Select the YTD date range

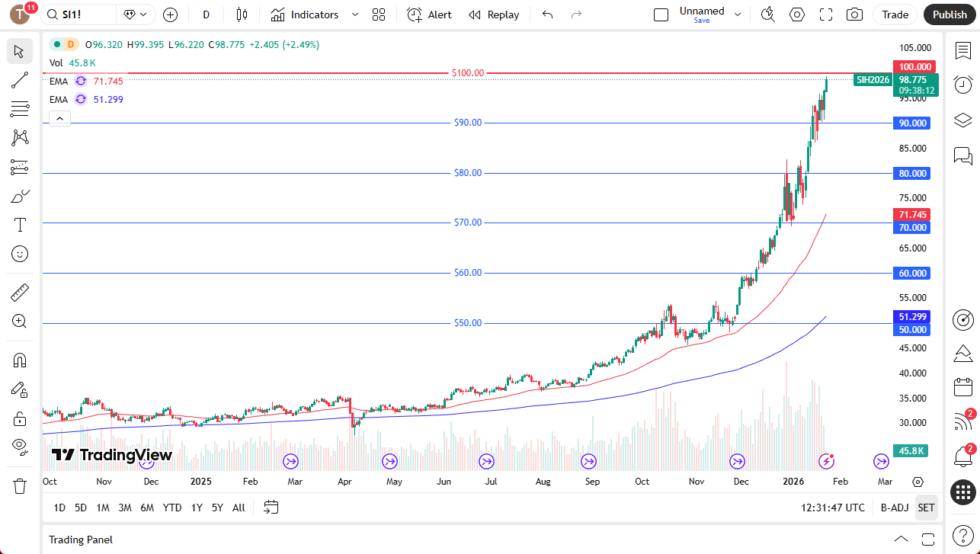[x=172, y=508]
